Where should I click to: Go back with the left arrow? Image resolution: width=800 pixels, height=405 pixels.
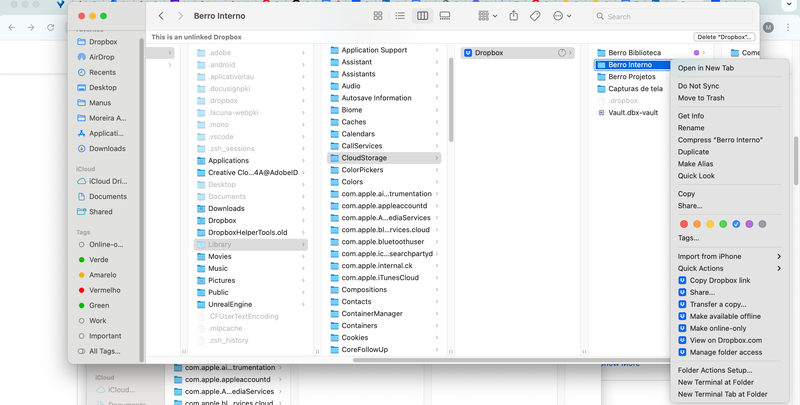[162, 16]
